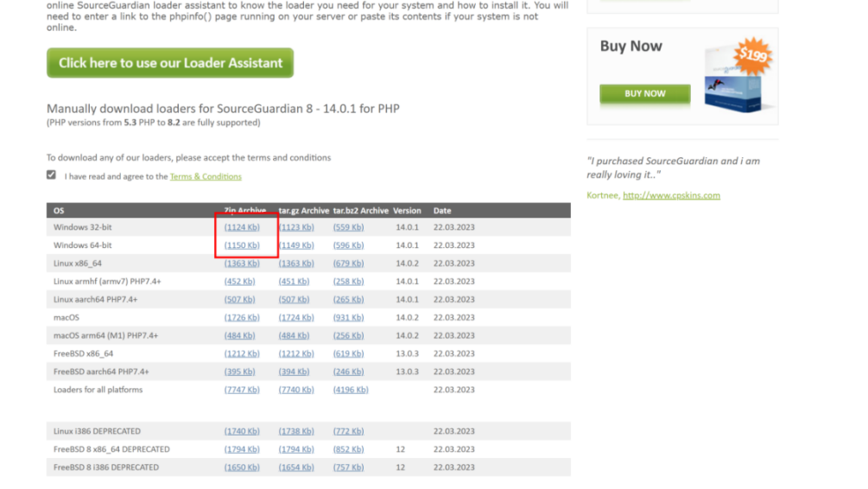The height and width of the screenshot is (489, 868).
Task: Download Linux x86_64 tar.gz archive
Action: click(x=296, y=264)
